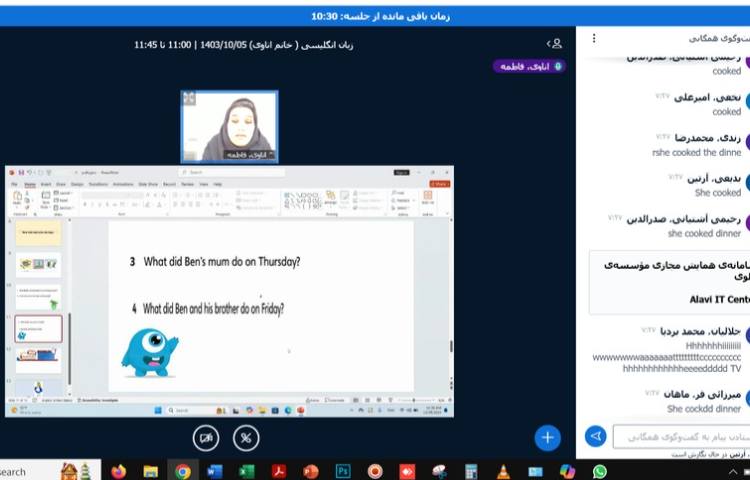Open Excel from the taskbar
Viewport: 750px width, 480px height.
pyautogui.click(x=247, y=471)
